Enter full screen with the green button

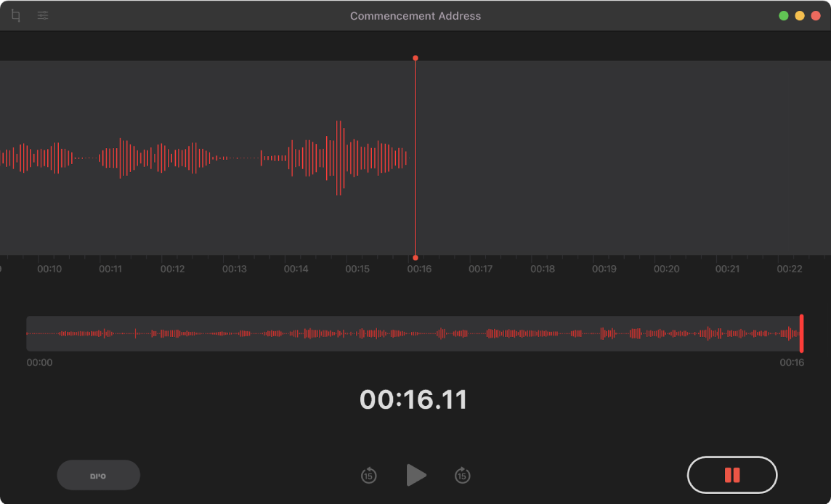pos(783,16)
